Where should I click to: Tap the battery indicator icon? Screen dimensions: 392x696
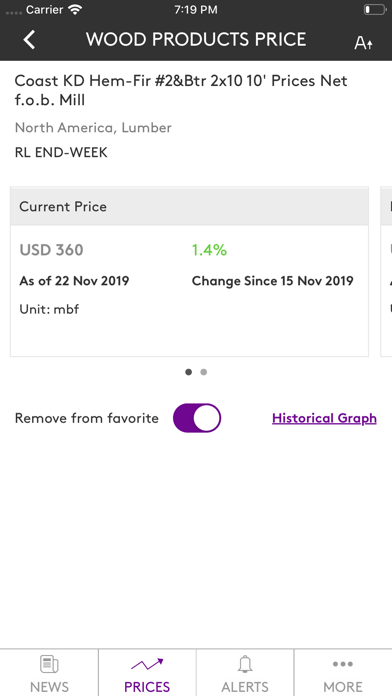(x=375, y=10)
